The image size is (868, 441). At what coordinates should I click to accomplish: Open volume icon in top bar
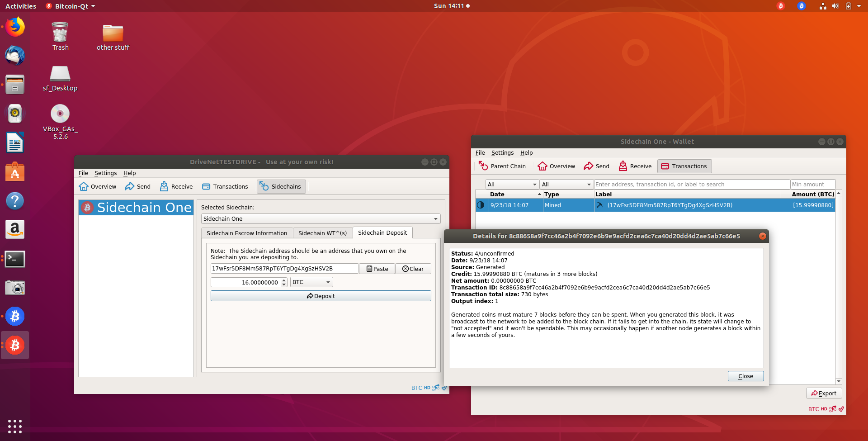[x=835, y=6]
